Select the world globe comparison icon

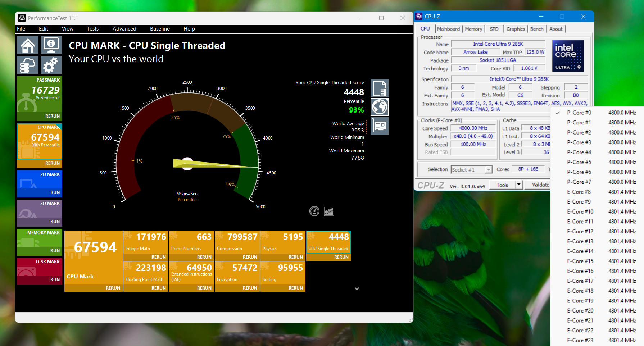tap(380, 107)
